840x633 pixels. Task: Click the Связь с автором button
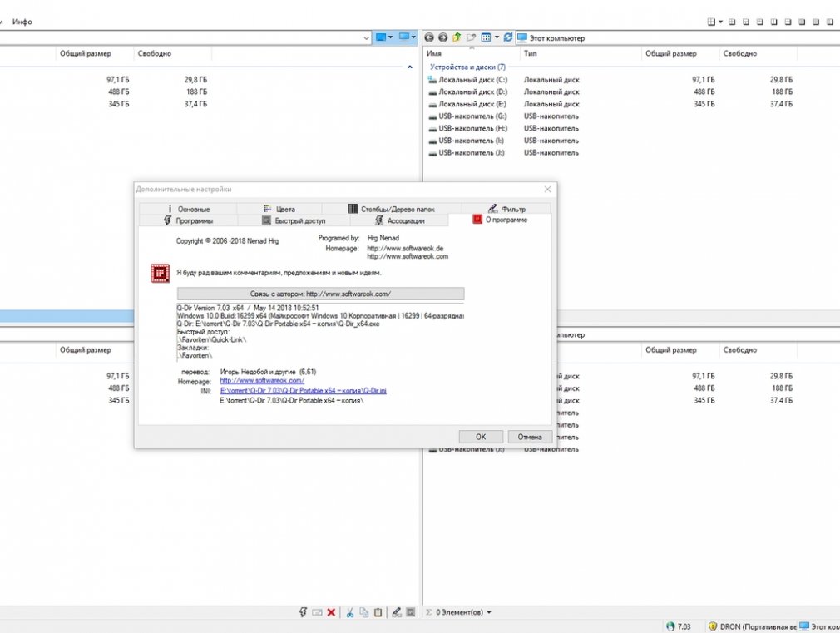point(320,294)
